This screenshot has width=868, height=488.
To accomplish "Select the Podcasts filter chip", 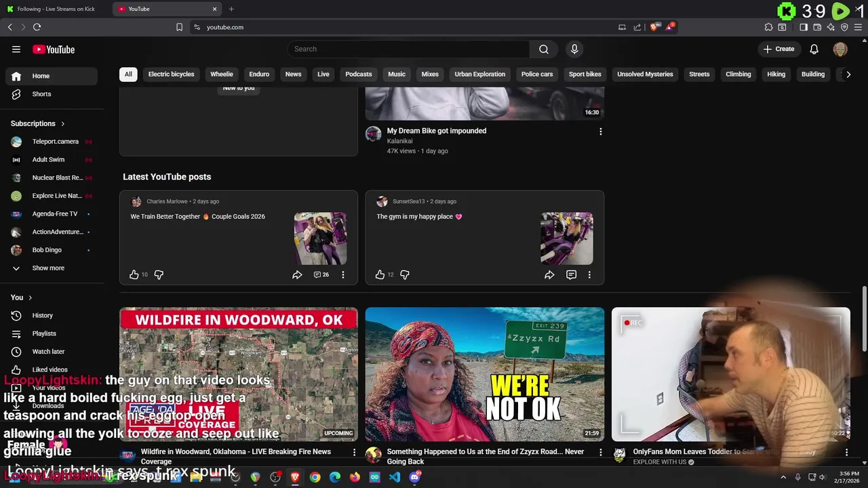I will pyautogui.click(x=358, y=74).
